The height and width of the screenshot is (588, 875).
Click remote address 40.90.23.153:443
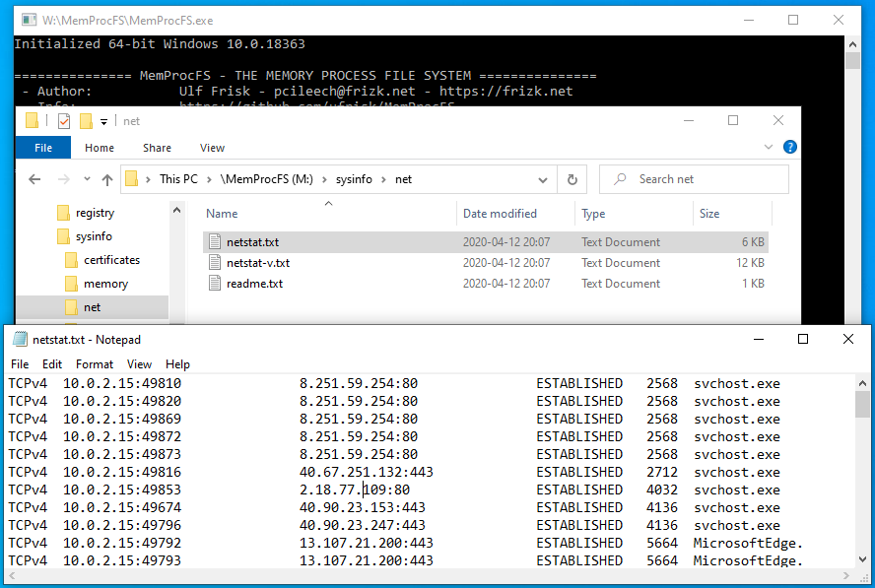[363, 507]
